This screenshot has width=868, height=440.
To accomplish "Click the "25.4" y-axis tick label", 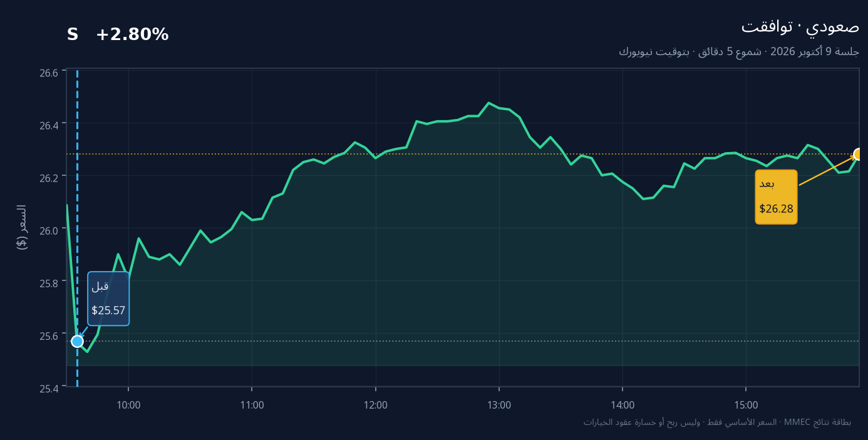I will [x=49, y=389].
